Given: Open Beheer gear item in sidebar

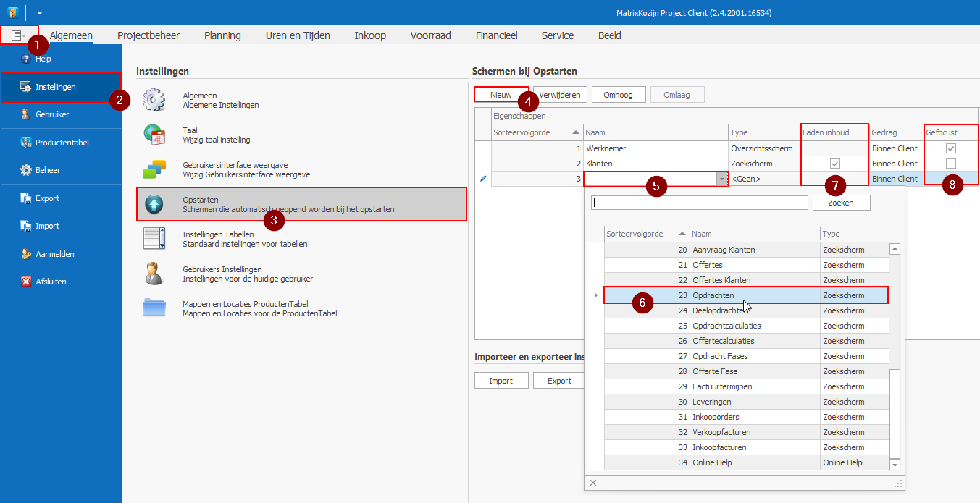Looking at the screenshot, I should tap(61, 170).
